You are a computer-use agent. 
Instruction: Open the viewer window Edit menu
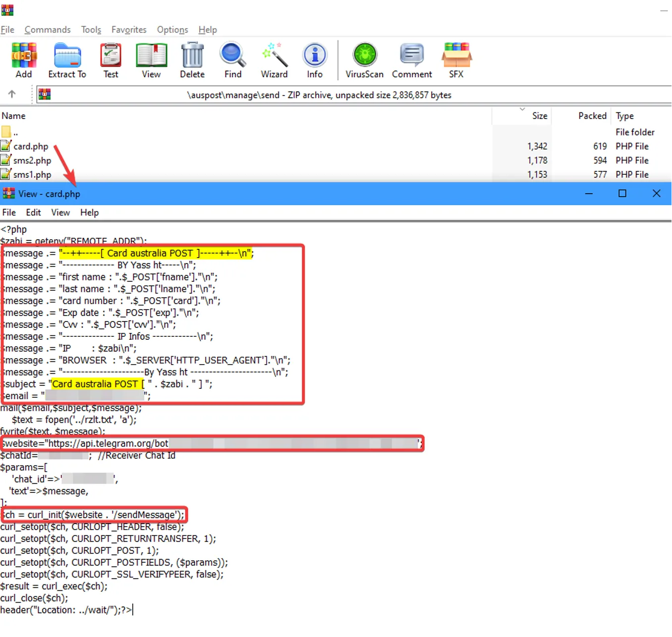point(33,212)
